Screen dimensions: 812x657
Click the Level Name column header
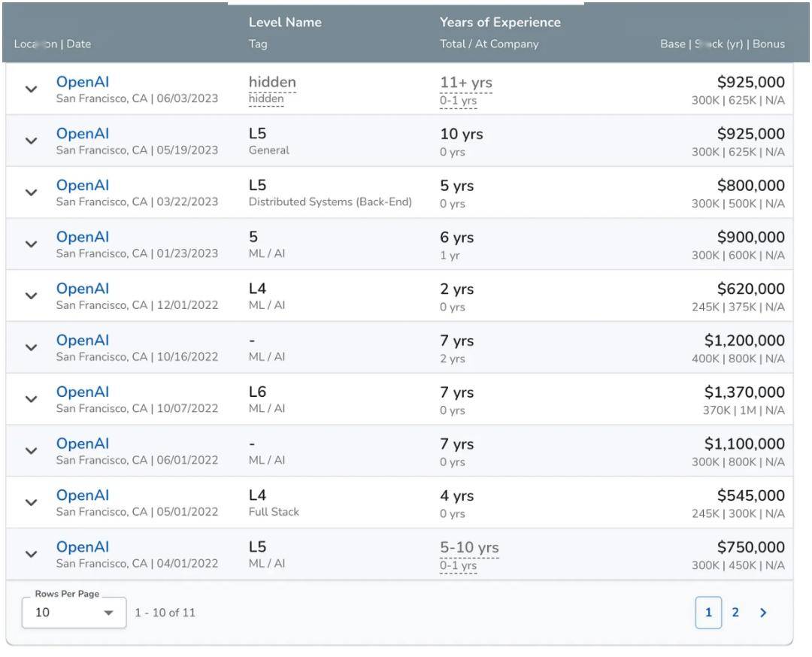[285, 23]
